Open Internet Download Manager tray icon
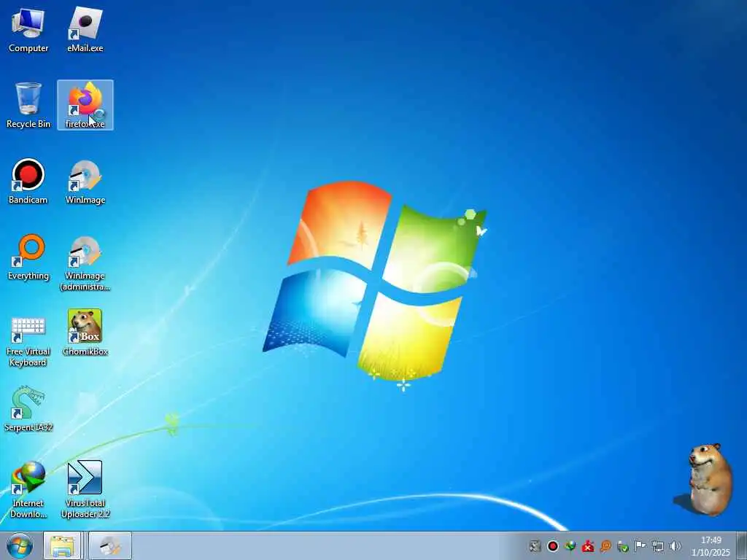Screen dimensions: 747x560 (x=570, y=546)
